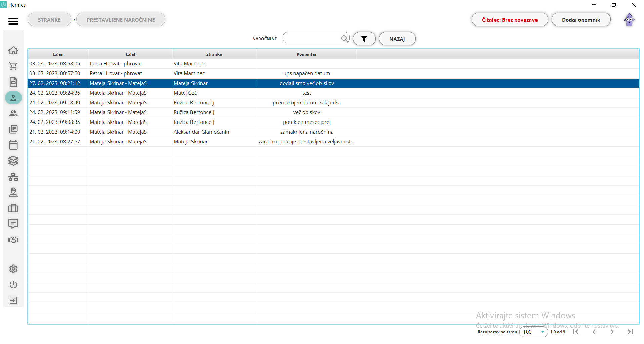This screenshot has height=344, width=644.
Task: Open the group of people sidebar icon
Action: click(13, 113)
